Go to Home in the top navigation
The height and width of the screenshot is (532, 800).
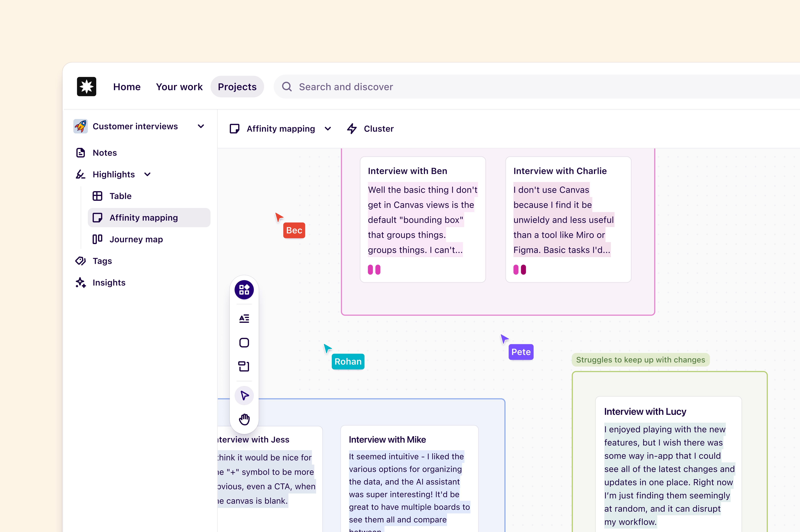pos(127,87)
